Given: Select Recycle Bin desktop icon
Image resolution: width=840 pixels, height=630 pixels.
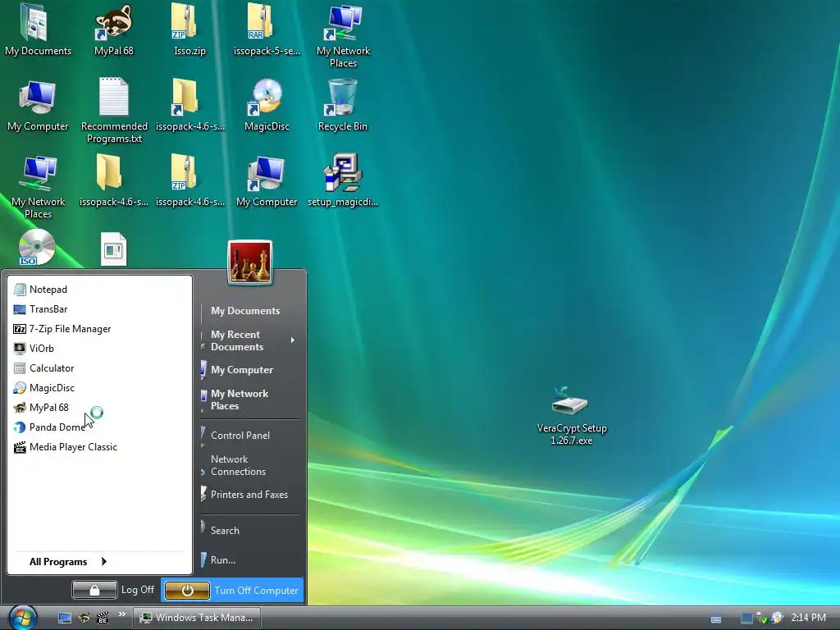Looking at the screenshot, I should click(343, 105).
